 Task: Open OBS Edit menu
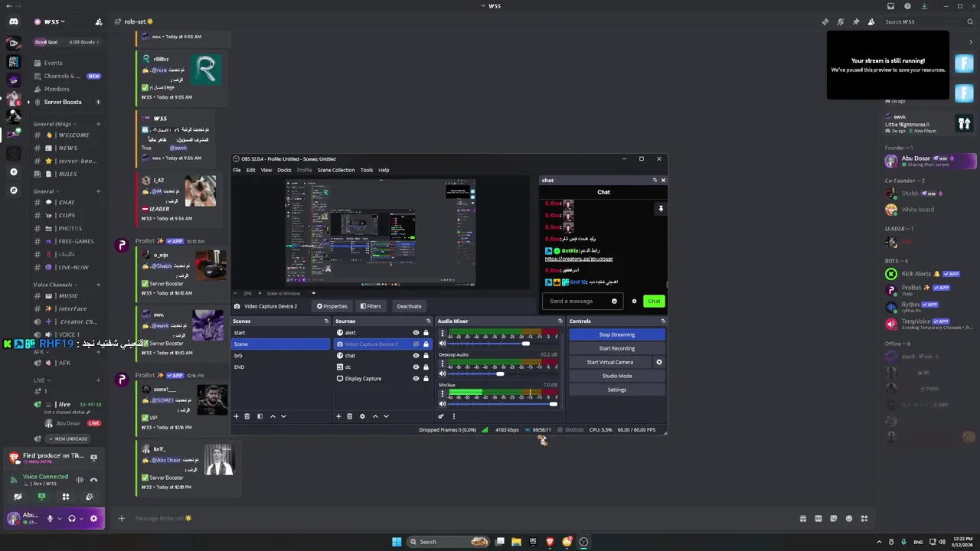pos(250,170)
